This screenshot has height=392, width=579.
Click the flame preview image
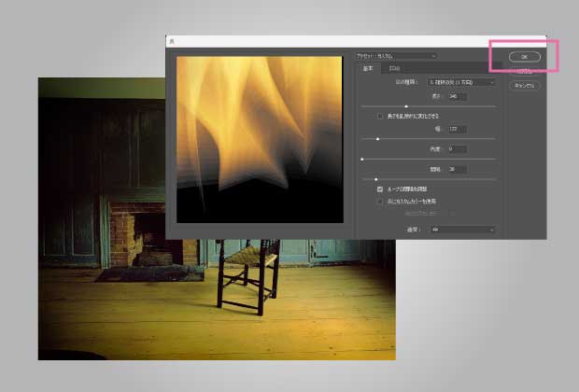click(x=260, y=138)
